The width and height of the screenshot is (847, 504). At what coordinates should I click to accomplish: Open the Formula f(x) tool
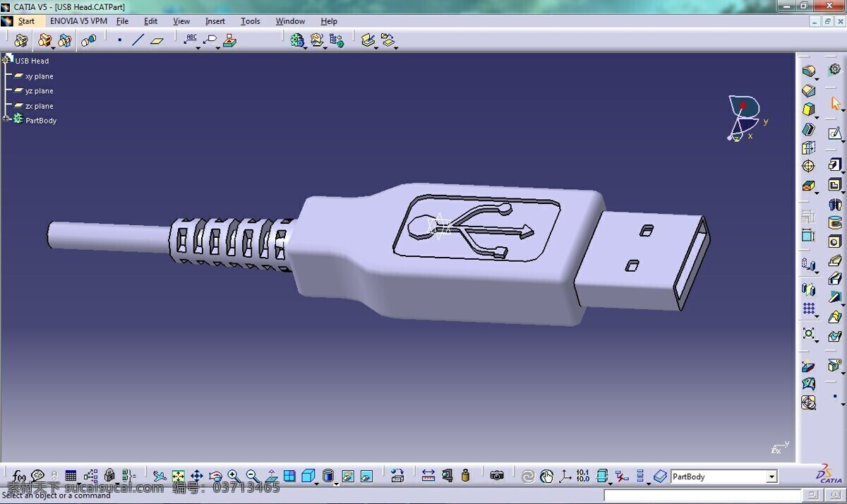pyautogui.click(x=19, y=476)
